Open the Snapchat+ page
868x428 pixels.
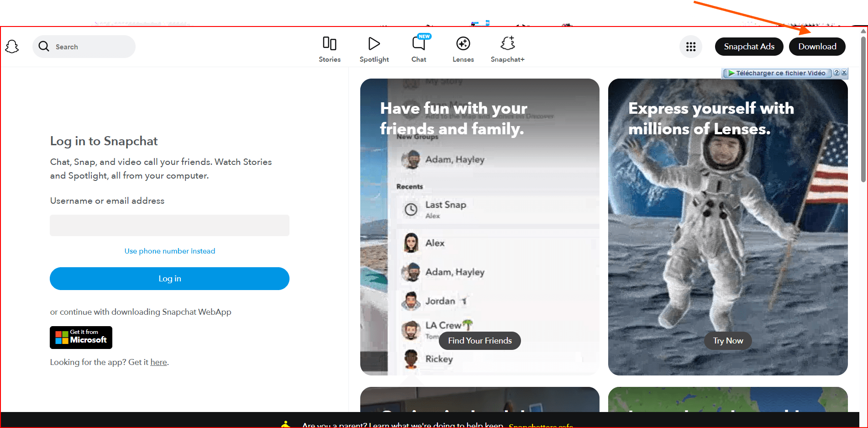pos(507,49)
